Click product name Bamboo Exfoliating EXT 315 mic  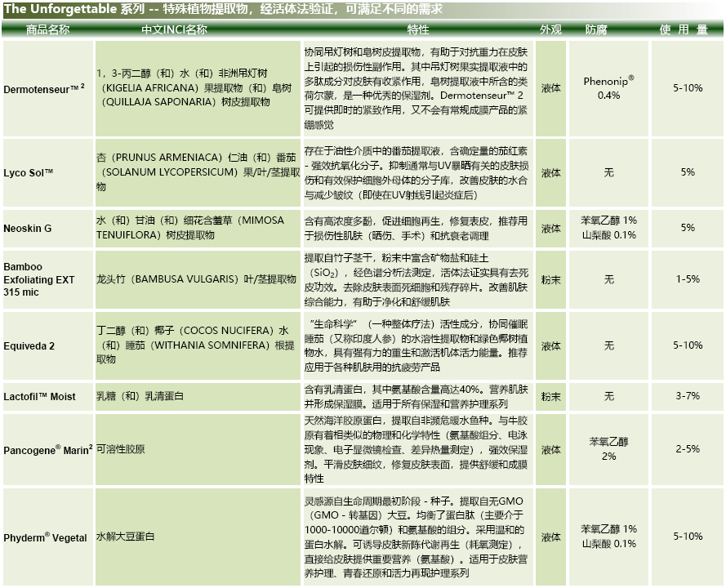39,279
